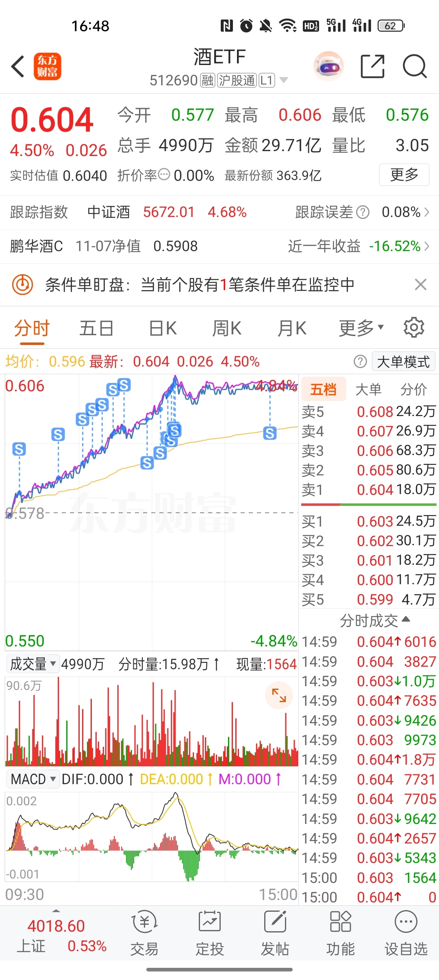Screen dimensions: 439x980
Task: Tap the 卖1 0.604 order row
Action: tap(369, 490)
